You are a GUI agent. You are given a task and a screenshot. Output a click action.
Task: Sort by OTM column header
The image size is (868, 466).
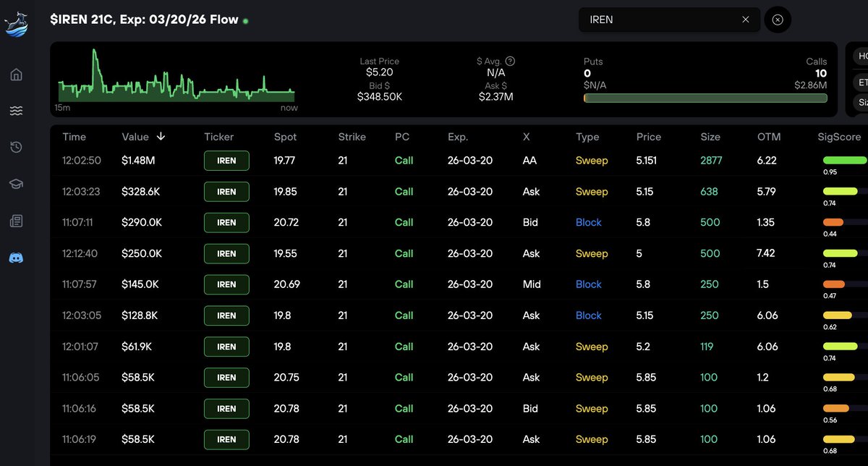click(769, 137)
